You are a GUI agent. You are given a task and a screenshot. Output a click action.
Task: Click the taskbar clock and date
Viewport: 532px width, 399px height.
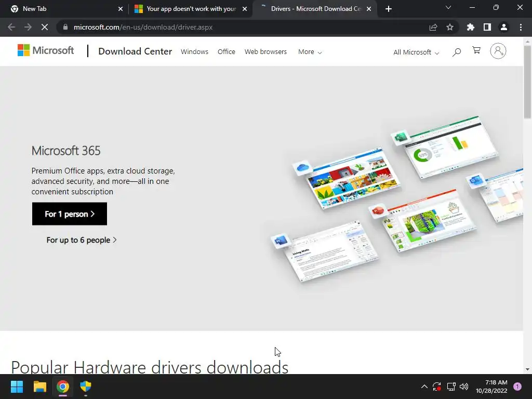point(491,387)
